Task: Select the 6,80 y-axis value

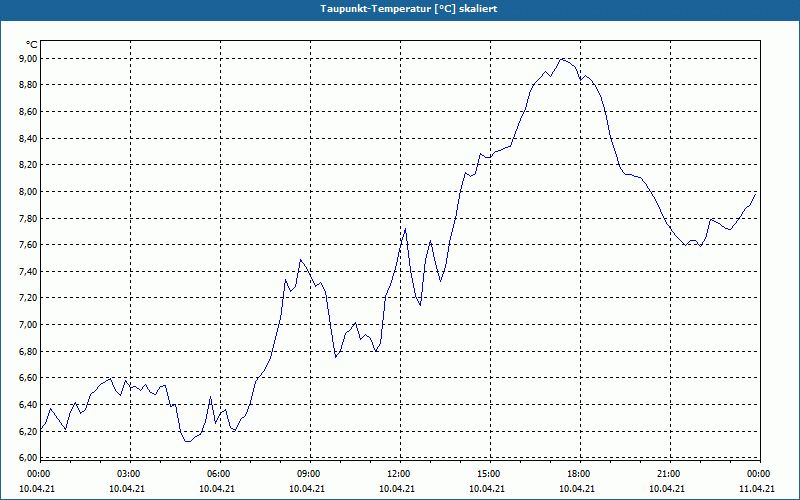Action: coord(29,351)
